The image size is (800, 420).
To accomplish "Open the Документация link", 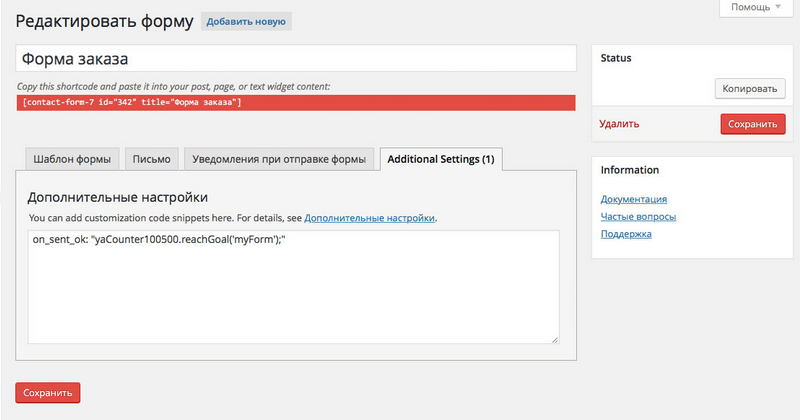I will (634, 199).
